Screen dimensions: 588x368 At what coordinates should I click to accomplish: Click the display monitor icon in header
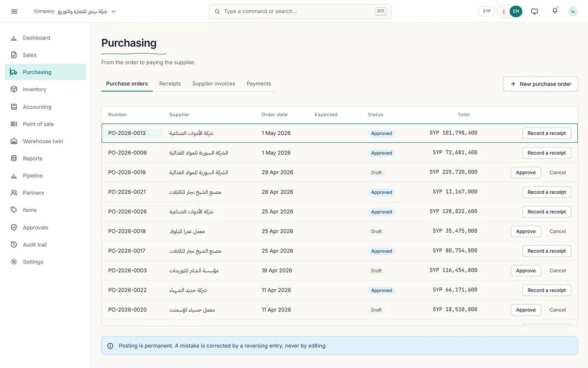(x=534, y=11)
